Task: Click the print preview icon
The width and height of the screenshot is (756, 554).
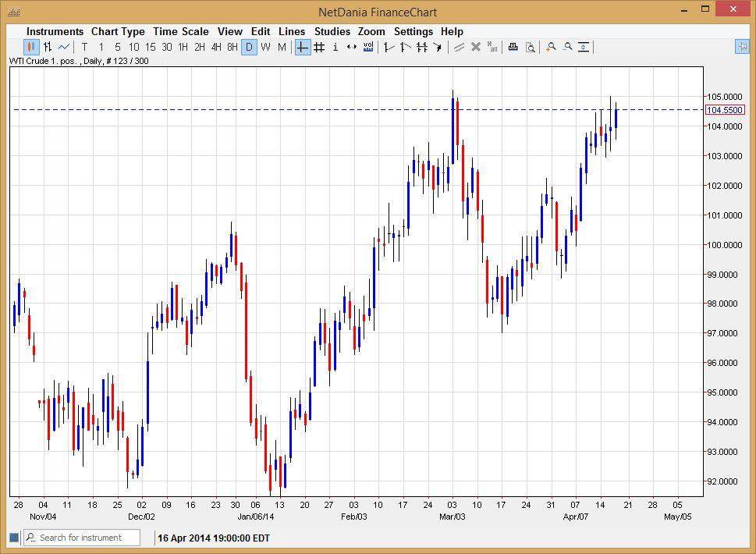Action: pyautogui.click(x=530, y=48)
